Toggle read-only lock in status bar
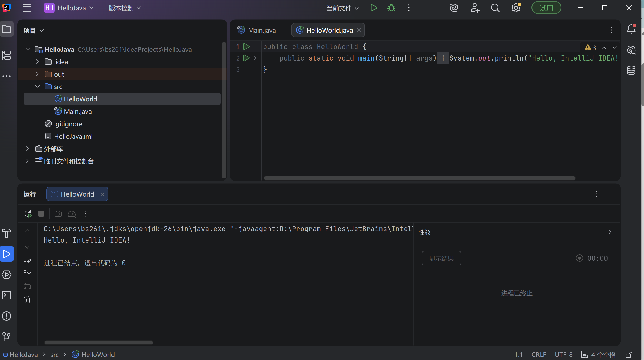The image size is (644, 360). 629,355
